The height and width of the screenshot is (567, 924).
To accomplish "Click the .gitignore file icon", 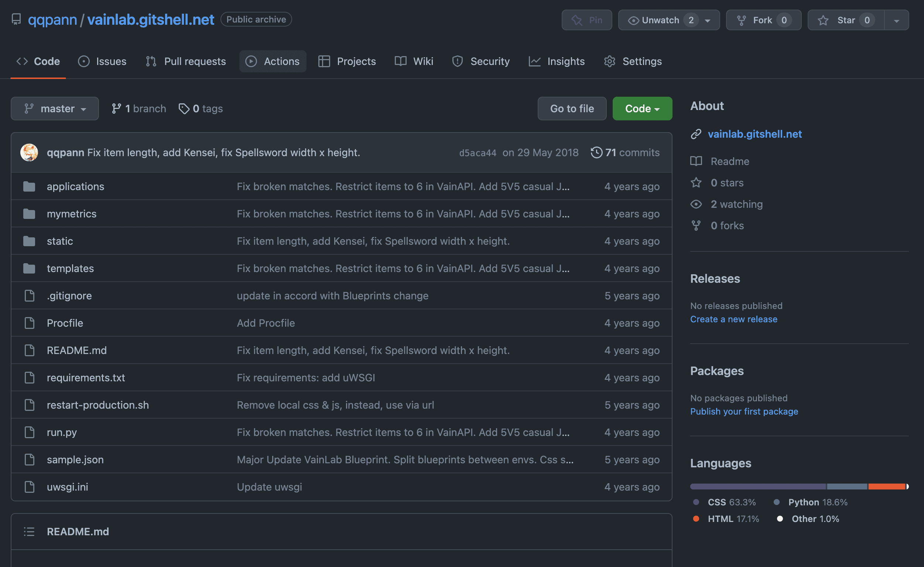I will click(x=29, y=296).
